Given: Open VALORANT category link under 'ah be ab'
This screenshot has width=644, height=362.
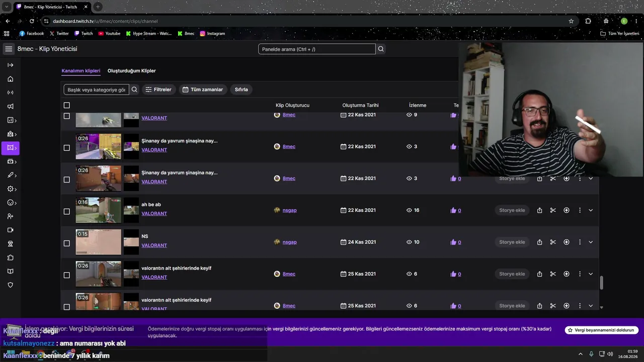Looking at the screenshot, I should 154,214.
